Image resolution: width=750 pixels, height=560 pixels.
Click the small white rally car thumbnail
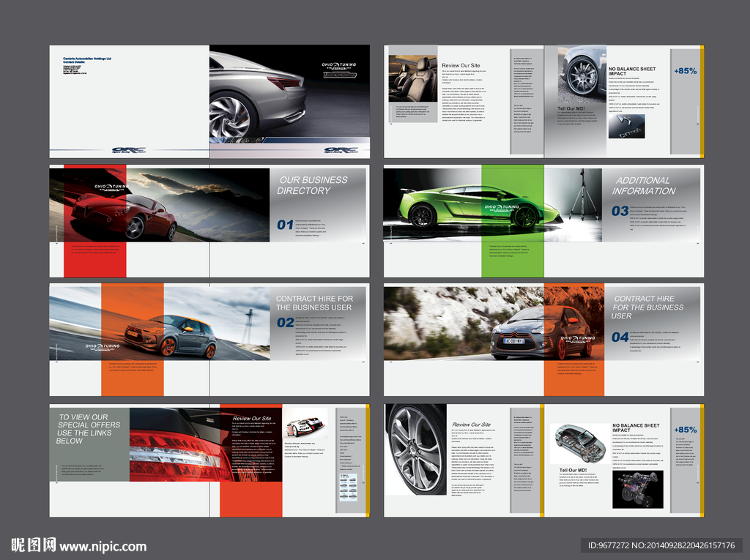[305, 424]
